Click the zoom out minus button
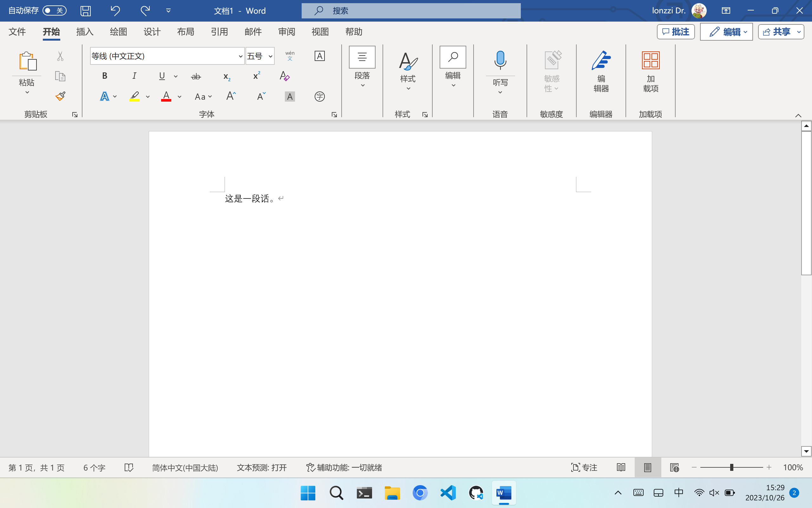Image resolution: width=812 pixels, height=508 pixels. coord(694,467)
